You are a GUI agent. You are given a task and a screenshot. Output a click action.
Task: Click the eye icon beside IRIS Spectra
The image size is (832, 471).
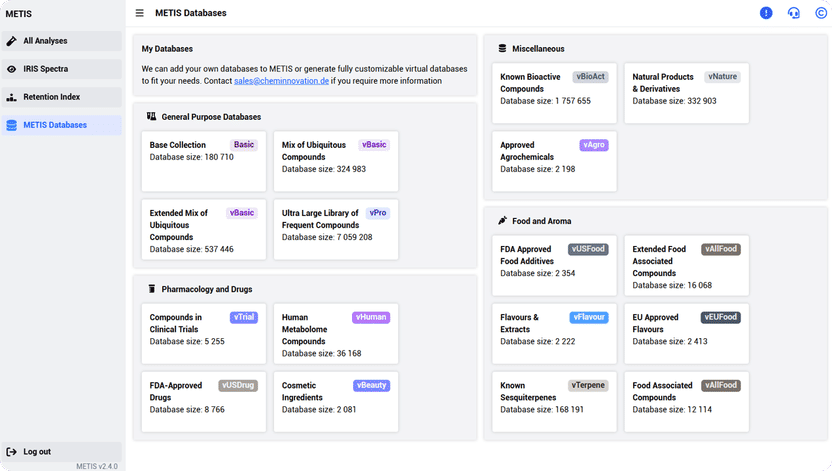[x=12, y=69]
